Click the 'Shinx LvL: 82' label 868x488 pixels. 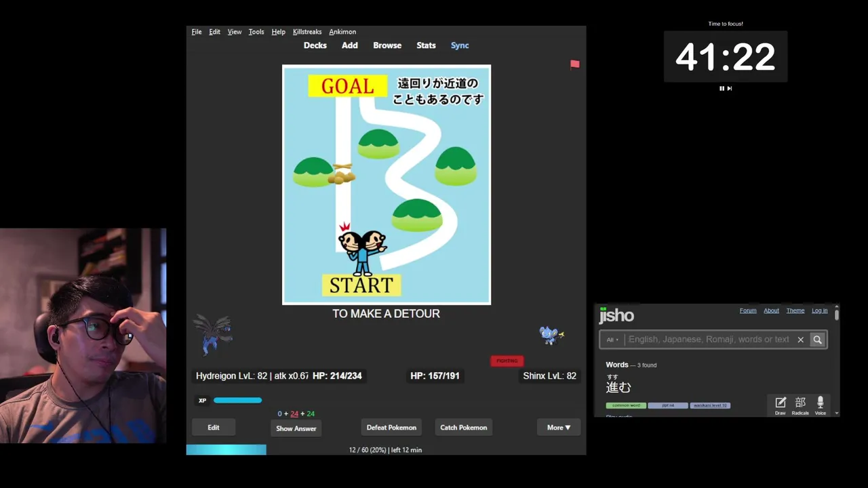[550, 375]
